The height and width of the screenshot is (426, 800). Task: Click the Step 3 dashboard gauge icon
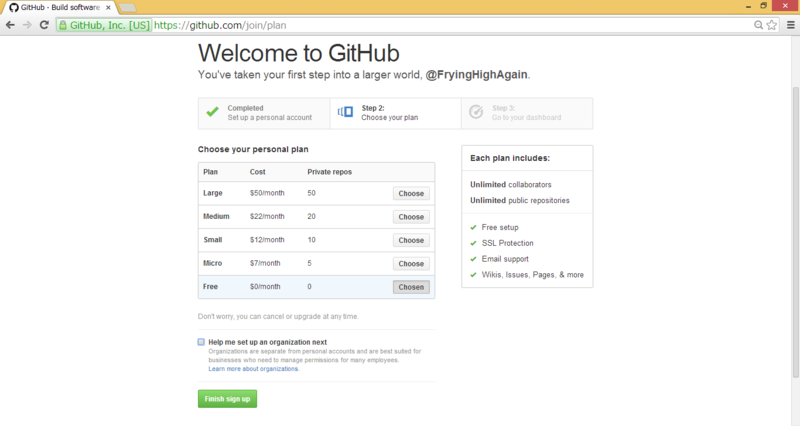pos(476,112)
